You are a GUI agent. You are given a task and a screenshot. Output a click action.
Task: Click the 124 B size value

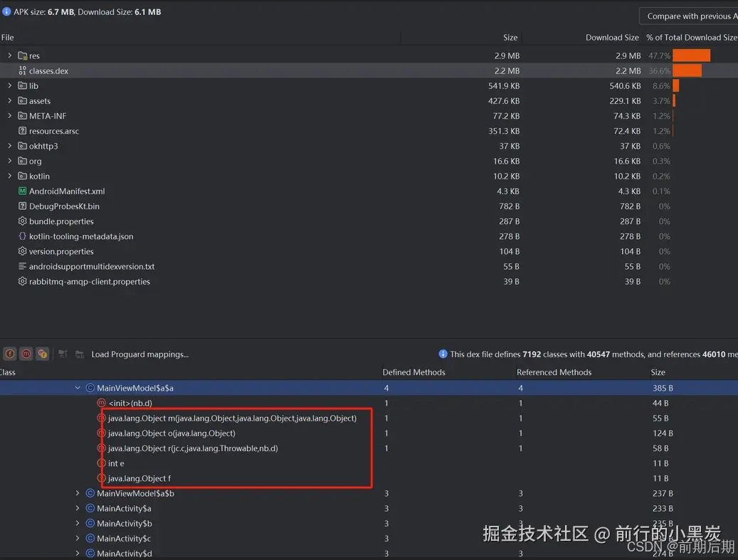click(663, 433)
